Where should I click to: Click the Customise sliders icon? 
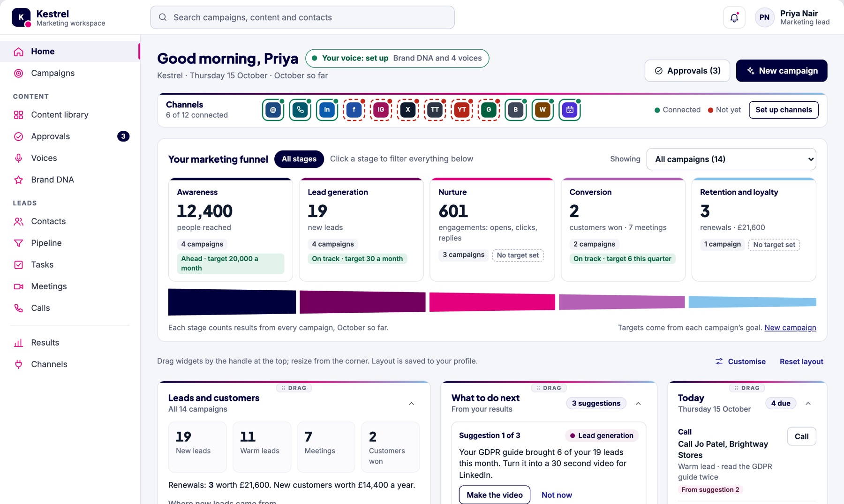[719, 361]
